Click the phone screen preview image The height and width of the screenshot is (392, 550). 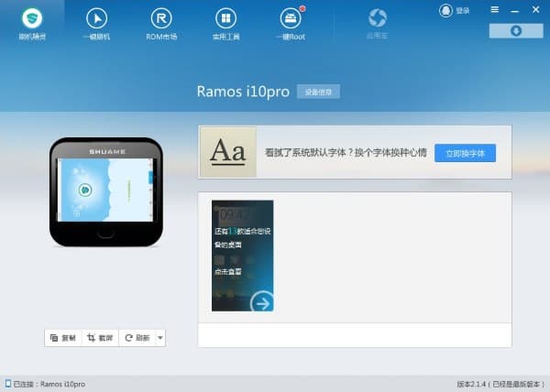pos(106,190)
